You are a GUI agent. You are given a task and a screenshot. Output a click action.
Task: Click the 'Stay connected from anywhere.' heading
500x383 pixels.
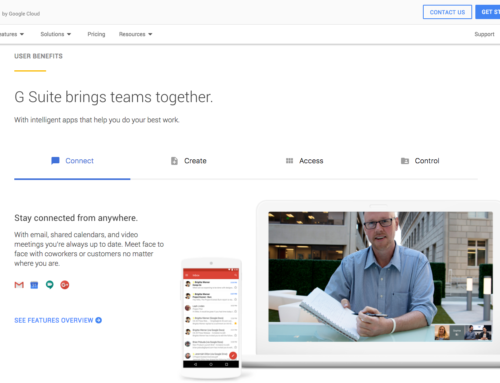point(76,218)
